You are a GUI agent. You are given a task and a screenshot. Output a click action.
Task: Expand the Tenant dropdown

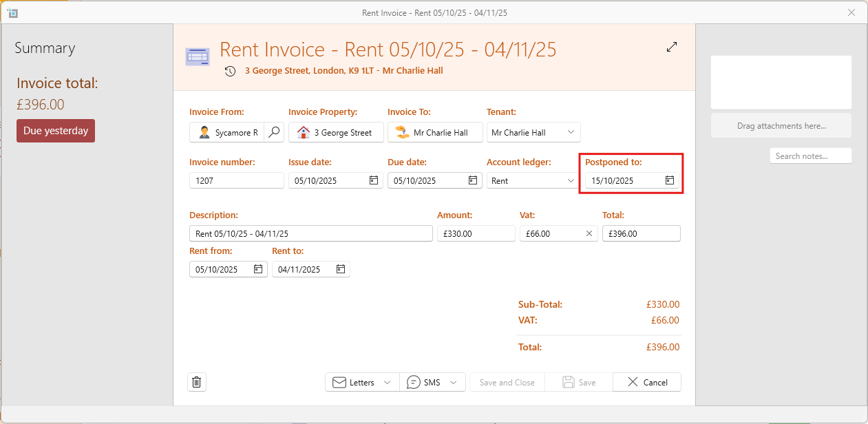571,132
